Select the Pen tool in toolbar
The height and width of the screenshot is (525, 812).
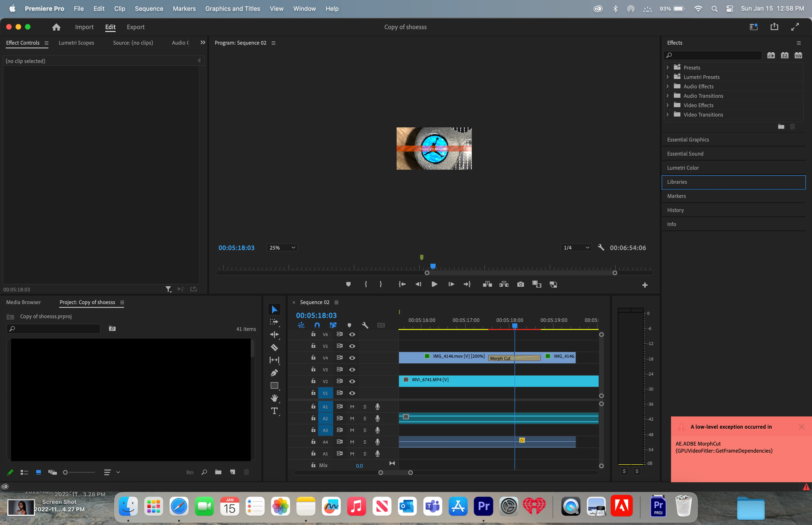tap(274, 373)
